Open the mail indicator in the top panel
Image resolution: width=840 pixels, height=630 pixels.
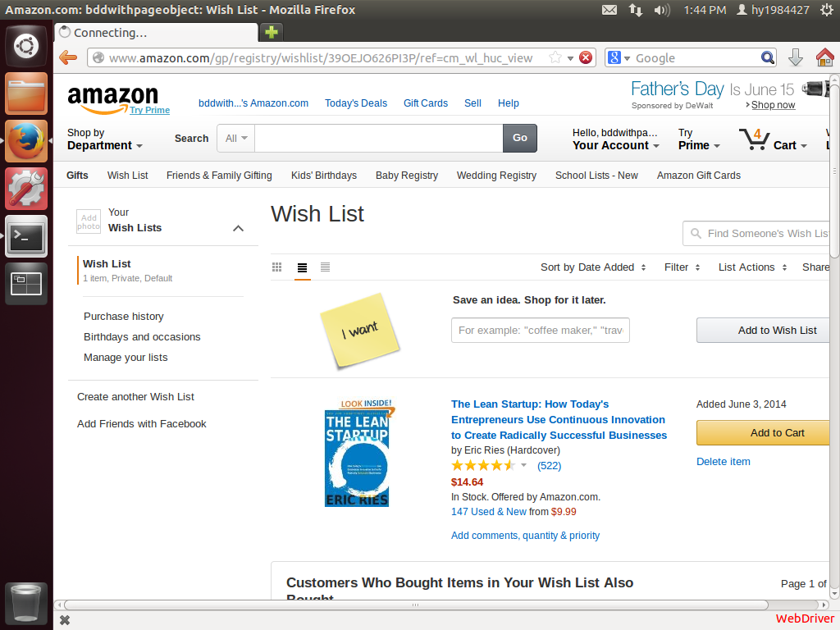(609, 10)
